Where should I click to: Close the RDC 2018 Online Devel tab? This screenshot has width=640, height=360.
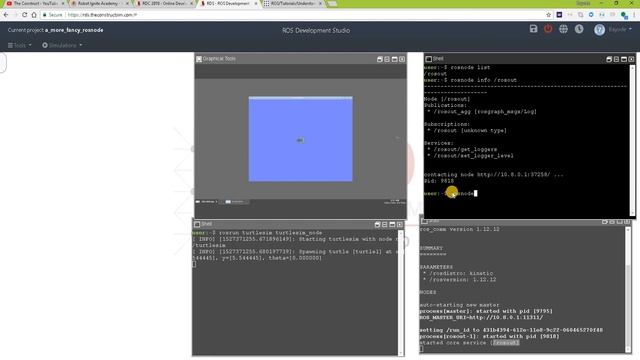[x=191, y=3]
